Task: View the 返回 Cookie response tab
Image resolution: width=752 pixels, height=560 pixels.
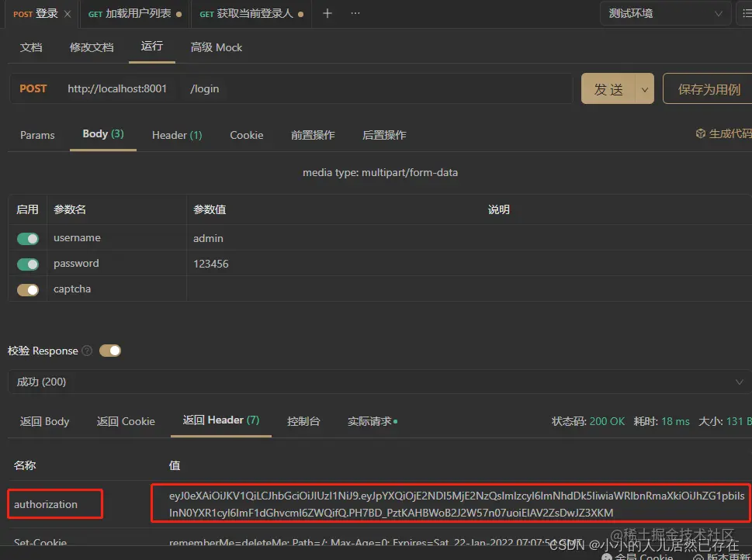Action: pyautogui.click(x=125, y=421)
